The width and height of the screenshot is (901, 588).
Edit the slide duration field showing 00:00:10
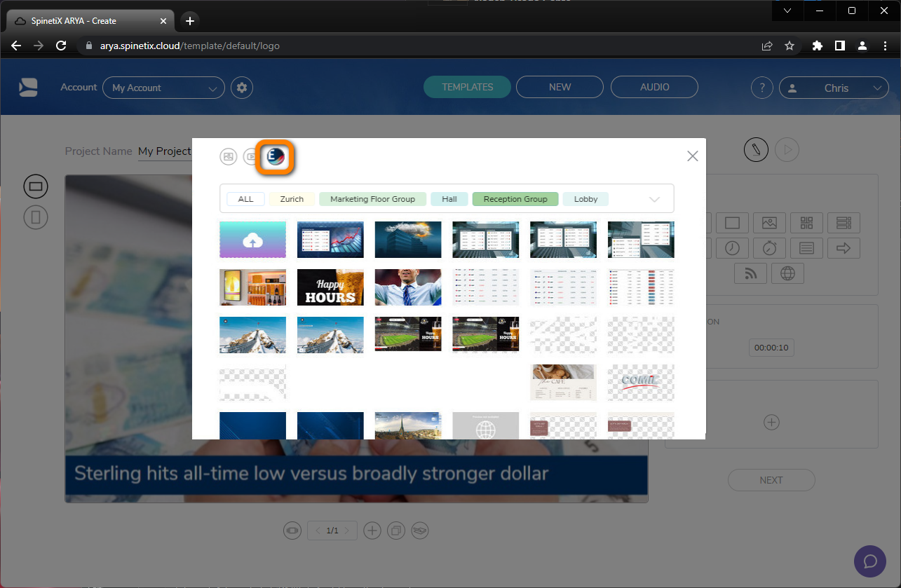(x=771, y=348)
